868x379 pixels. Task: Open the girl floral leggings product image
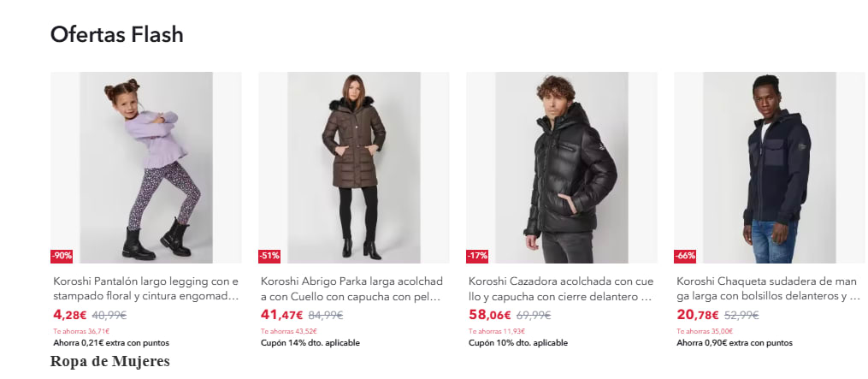(146, 168)
